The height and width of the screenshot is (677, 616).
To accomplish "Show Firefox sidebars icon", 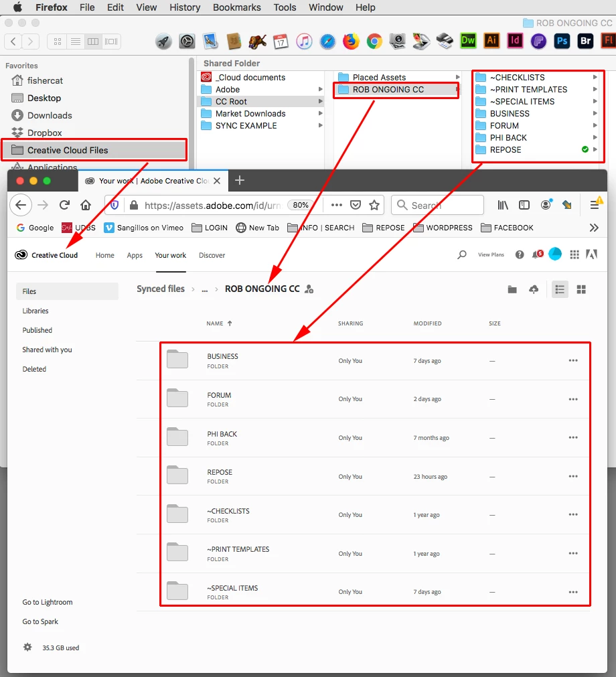I will tap(524, 205).
